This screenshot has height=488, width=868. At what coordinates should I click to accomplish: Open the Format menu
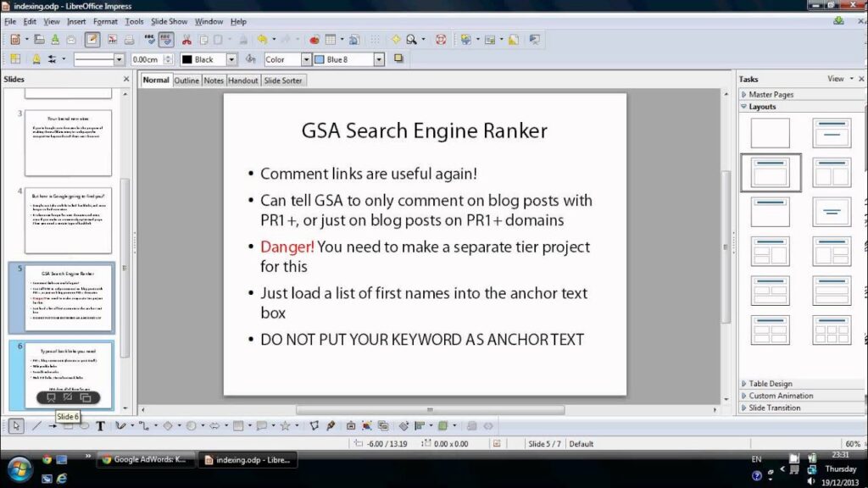pyautogui.click(x=105, y=21)
